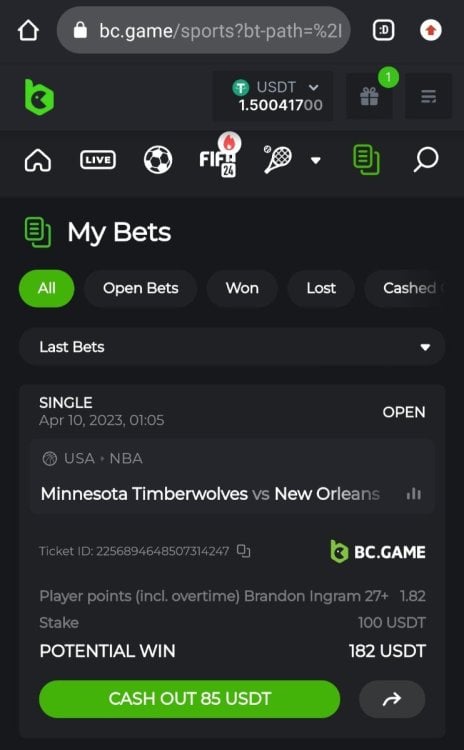Viewport: 464px width, 750px height.
Task: Go to the sportsbook home icon
Action: pyautogui.click(x=38, y=160)
